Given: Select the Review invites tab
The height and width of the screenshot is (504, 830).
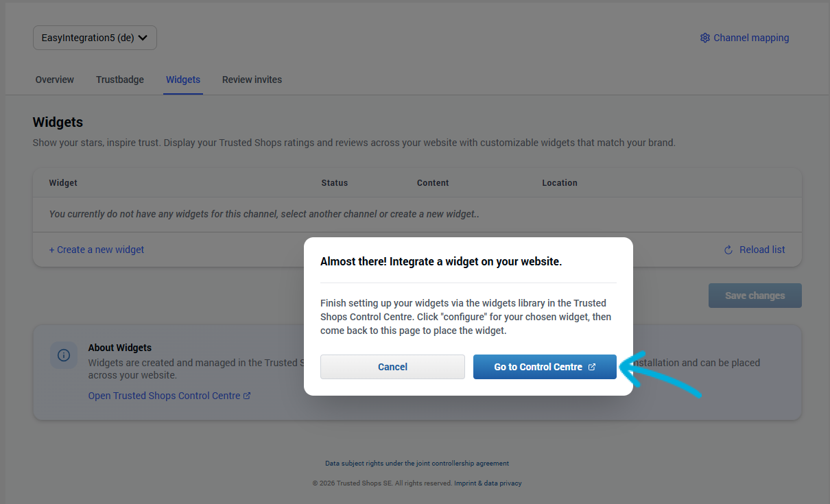Looking at the screenshot, I should (x=252, y=80).
